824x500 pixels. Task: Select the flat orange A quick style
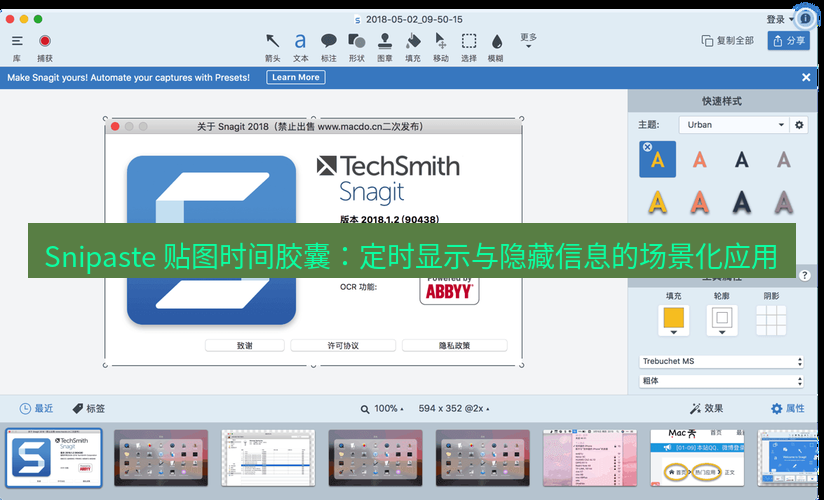click(699, 159)
